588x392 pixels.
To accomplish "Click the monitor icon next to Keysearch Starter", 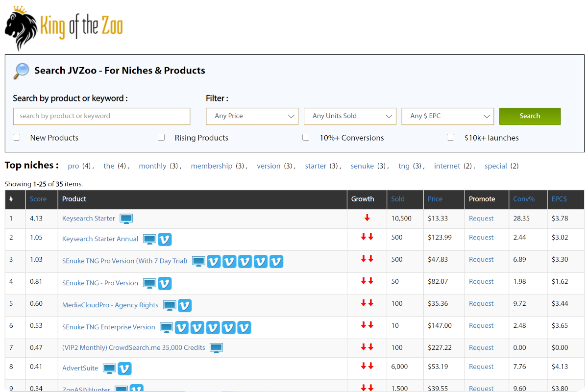I will (126, 219).
